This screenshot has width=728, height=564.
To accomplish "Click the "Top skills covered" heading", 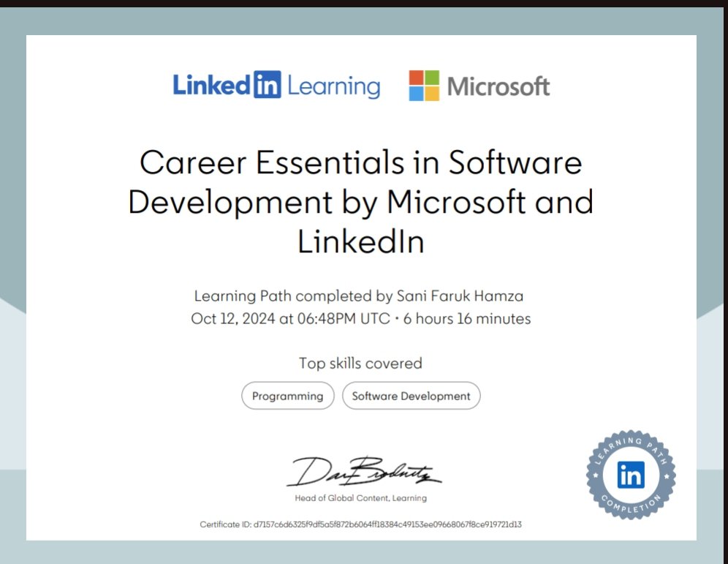I will 360,363.
